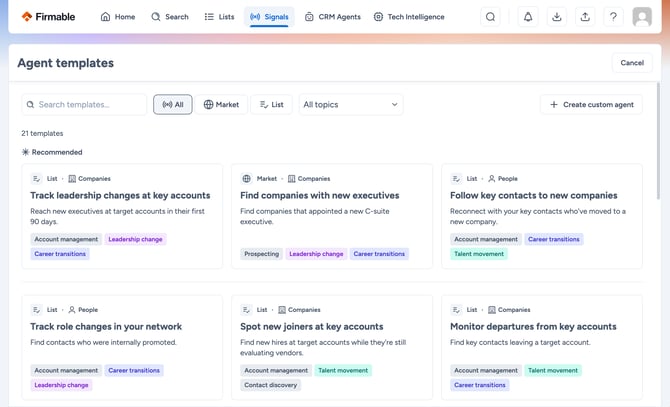Open Tech Intelligence

409,17
